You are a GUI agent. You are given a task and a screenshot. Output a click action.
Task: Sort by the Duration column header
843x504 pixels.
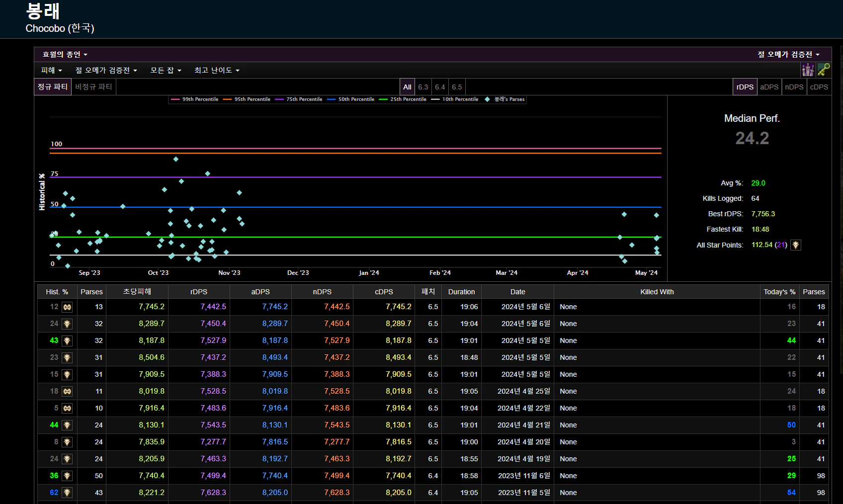(x=461, y=292)
